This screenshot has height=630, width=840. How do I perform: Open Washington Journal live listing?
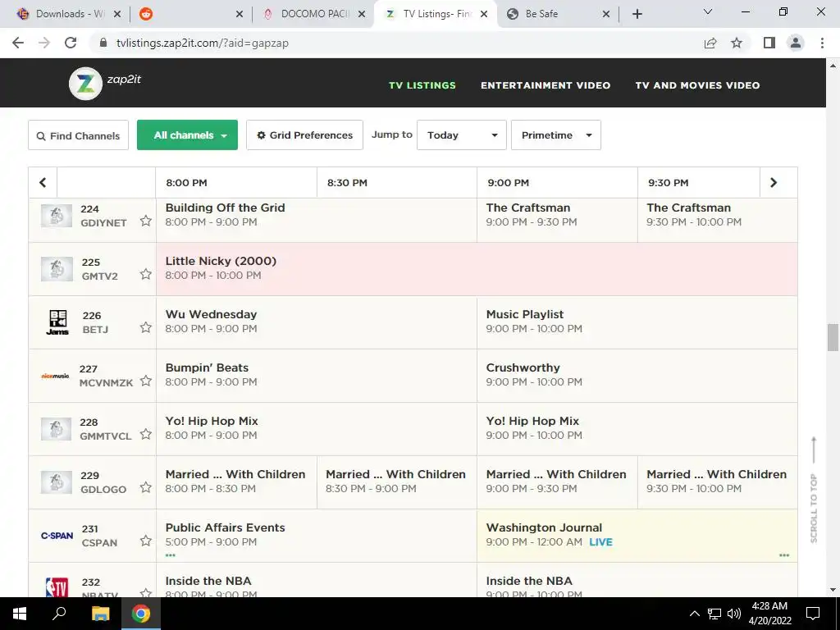tap(637, 536)
